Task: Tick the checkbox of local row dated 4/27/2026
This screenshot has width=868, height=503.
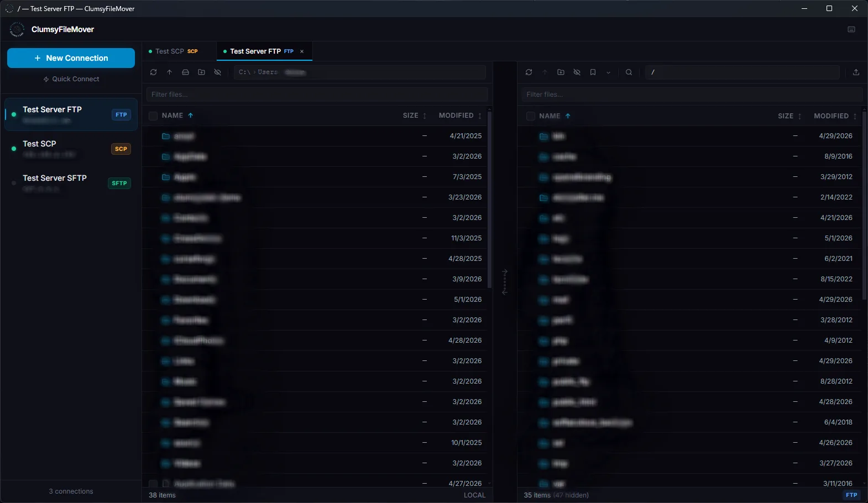Action: point(153,484)
